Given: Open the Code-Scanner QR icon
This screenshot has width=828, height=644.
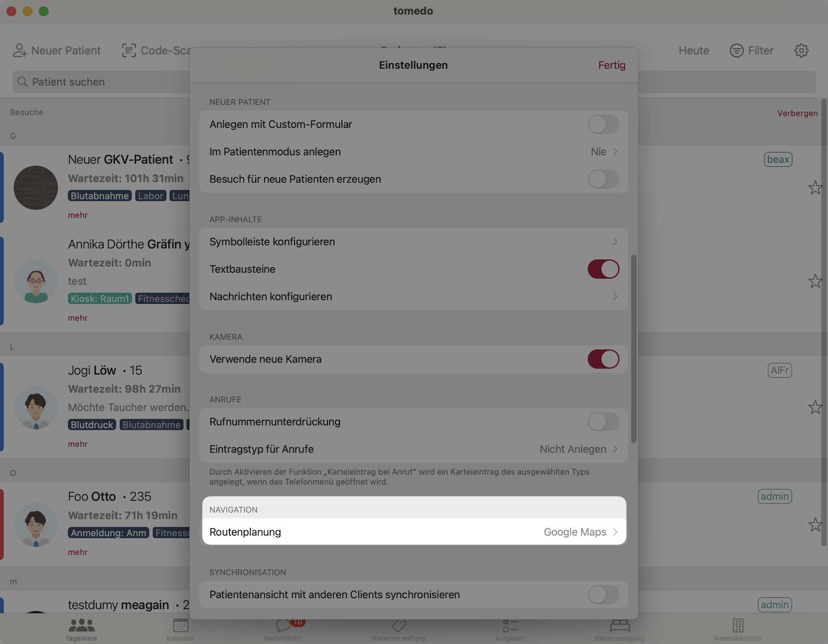Looking at the screenshot, I should click(x=129, y=51).
